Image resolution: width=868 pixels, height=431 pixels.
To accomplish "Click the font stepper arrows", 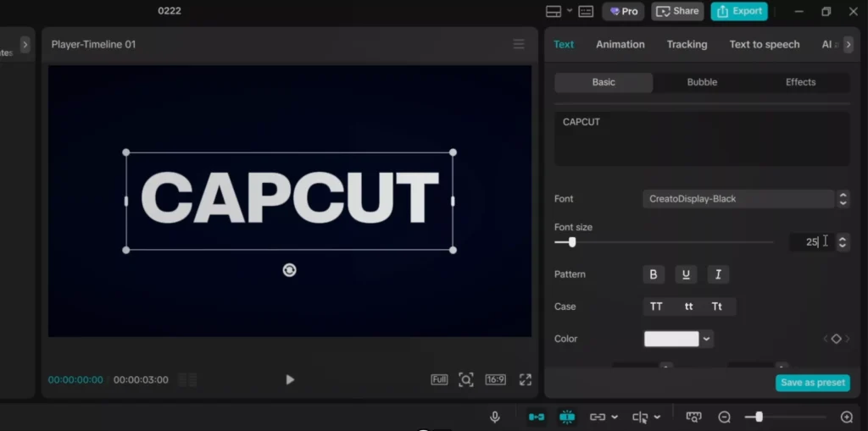I will [843, 199].
